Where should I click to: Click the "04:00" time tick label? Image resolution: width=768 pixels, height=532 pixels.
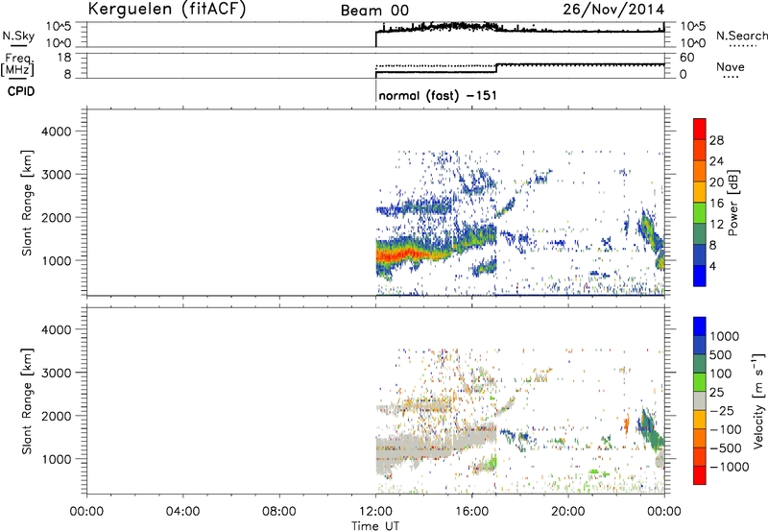point(182,512)
